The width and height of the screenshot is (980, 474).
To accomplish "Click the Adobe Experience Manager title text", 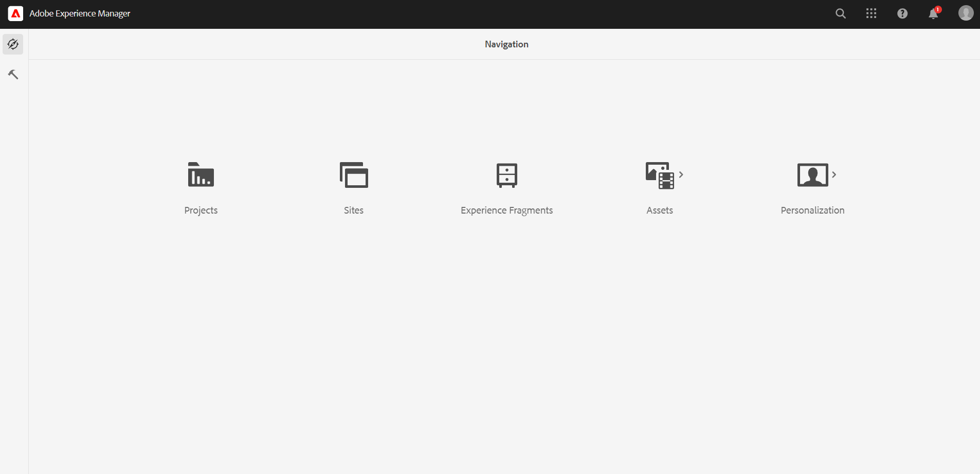I will [80, 14].
